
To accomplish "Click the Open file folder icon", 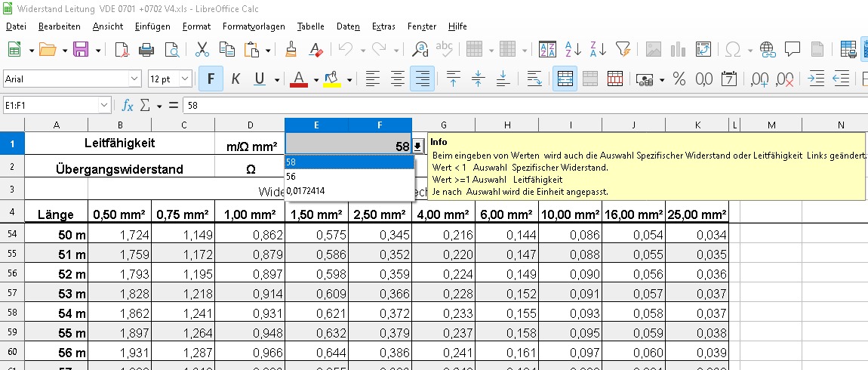I will coord(48,50).
